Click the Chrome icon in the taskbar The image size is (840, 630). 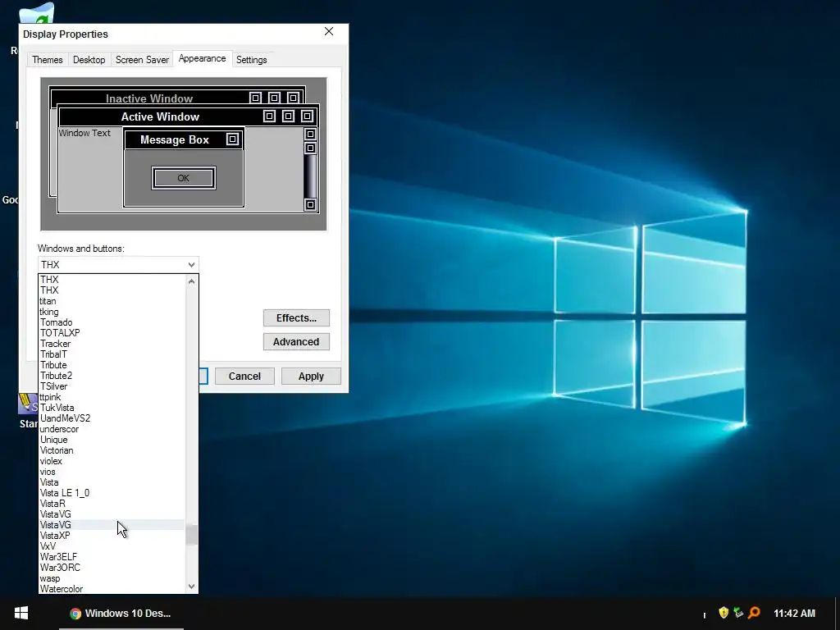click(75, 614)
